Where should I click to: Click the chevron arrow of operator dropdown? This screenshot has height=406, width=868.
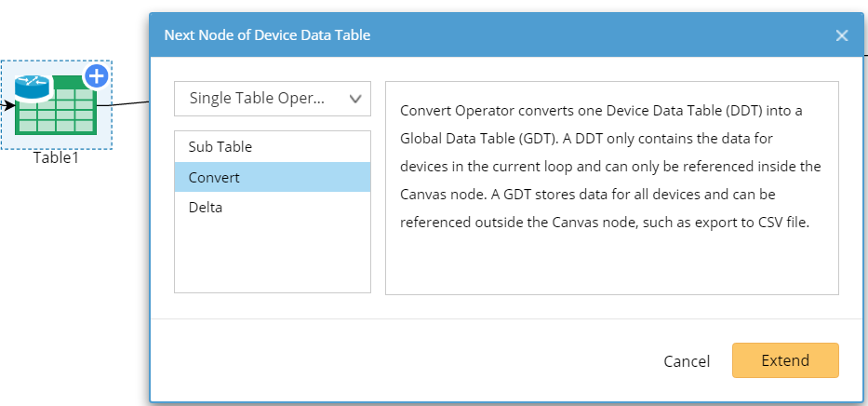(x=354, y=99)
